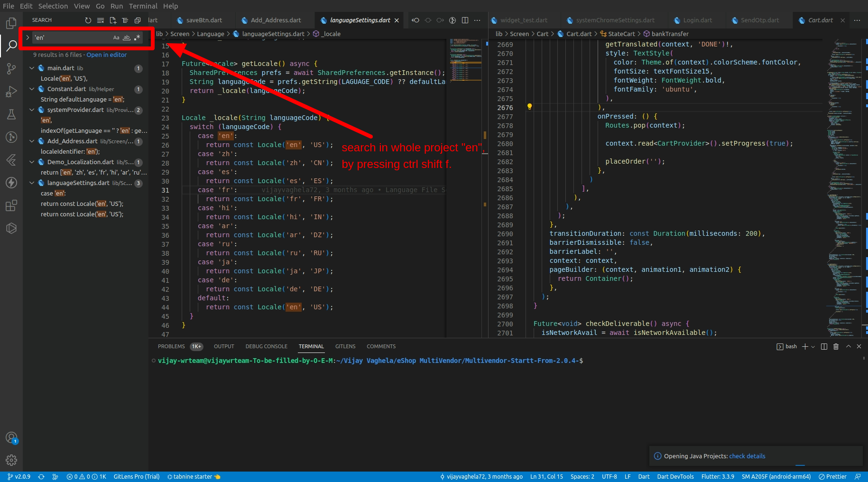The width and height of the screenshot is (868, 482).
Task: Toggle Use Regular Expression in search
Action: 137,37
